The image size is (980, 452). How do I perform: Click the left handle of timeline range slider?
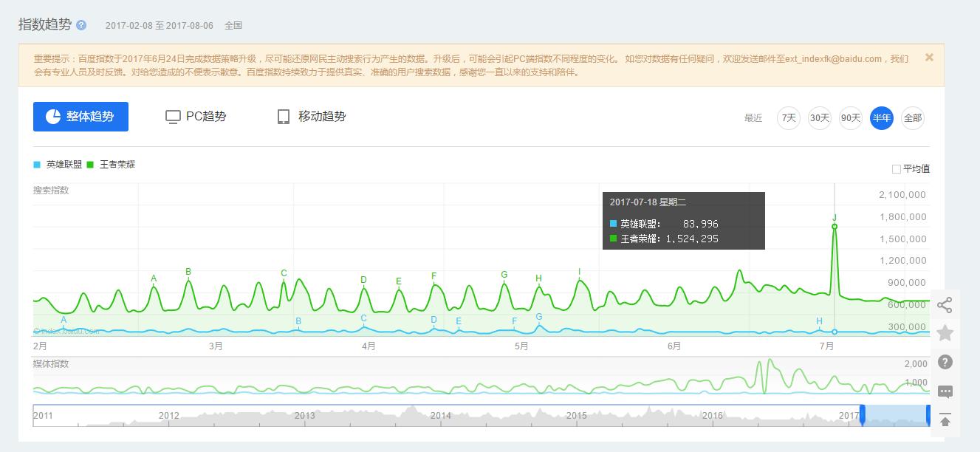pos(862,416)
